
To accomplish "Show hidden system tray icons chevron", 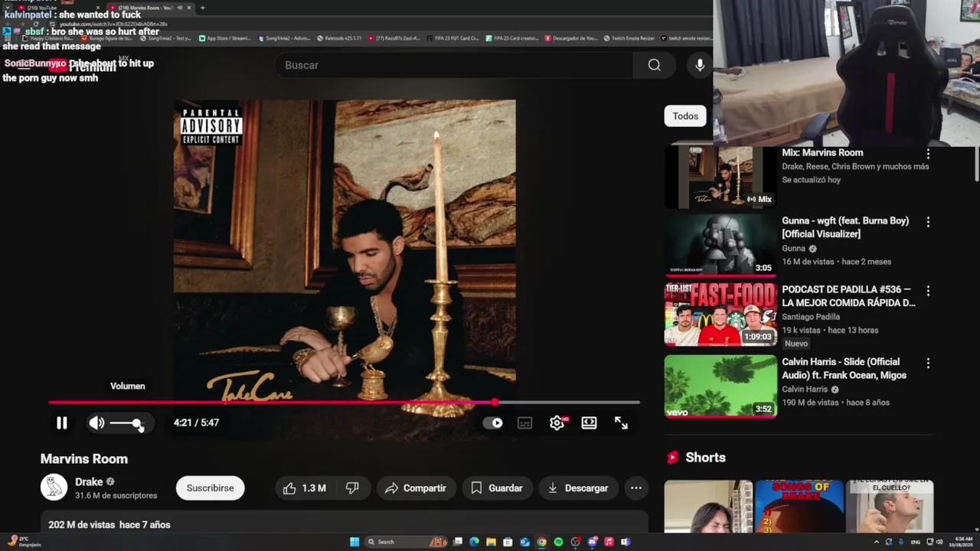I will [877, 542].
